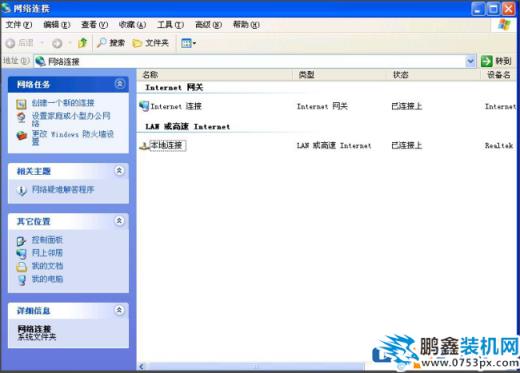Sort by the 类型 column header
This screenshot has height=373, width=520.
340,75
